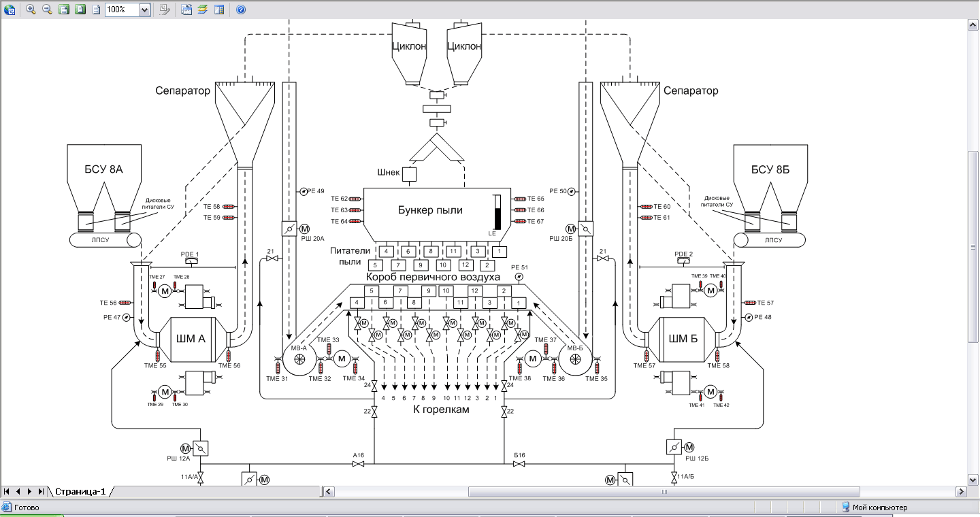Click the PE 51 pressure sensor label

coord(519,267)
